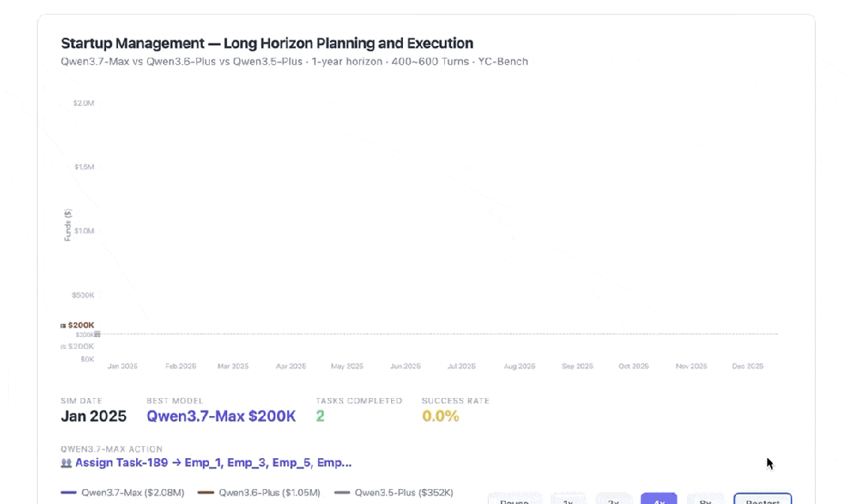Screen dimensions: 854x504
Task: Restart the simulation
Action: pos(762,498)
